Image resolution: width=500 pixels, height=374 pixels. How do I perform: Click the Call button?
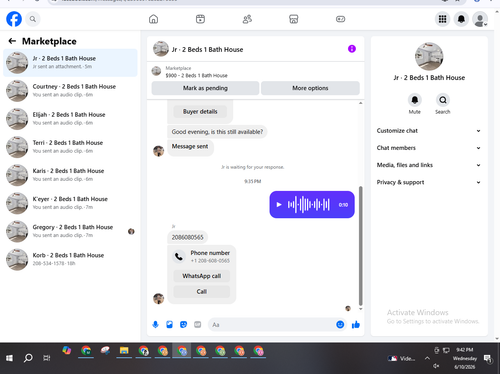pyautogui.click(x=202, y=292)
